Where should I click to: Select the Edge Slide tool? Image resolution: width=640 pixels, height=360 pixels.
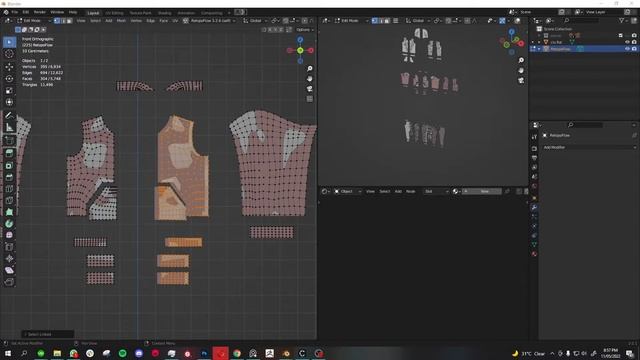[9, 247]
